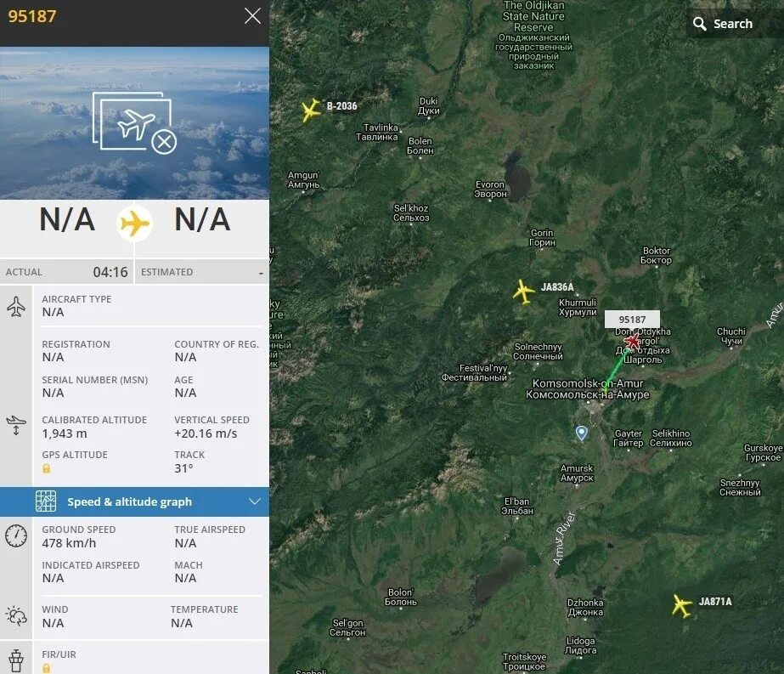Click the yellow airplane route progress icon
Screen dimensions: 784x674
click(134, 223)
